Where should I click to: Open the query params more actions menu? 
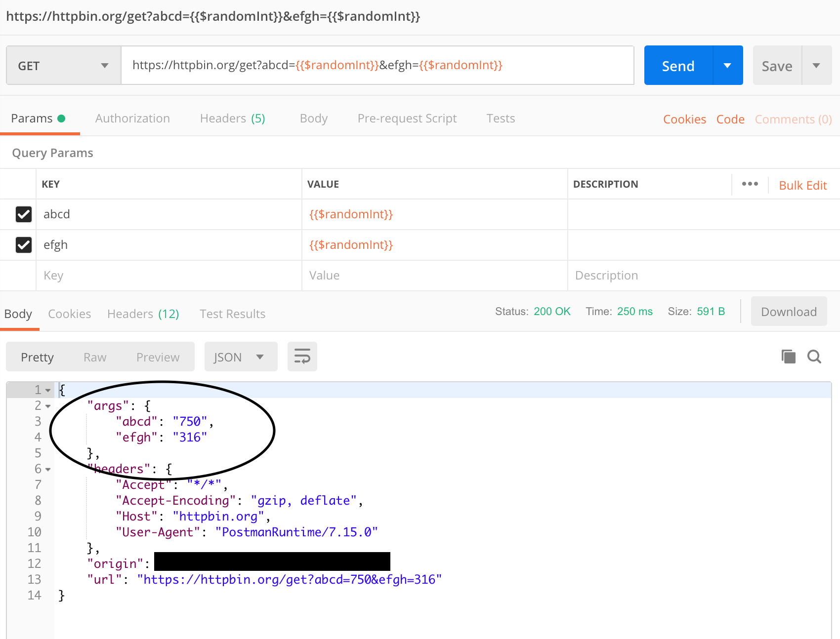coord(750,184)
